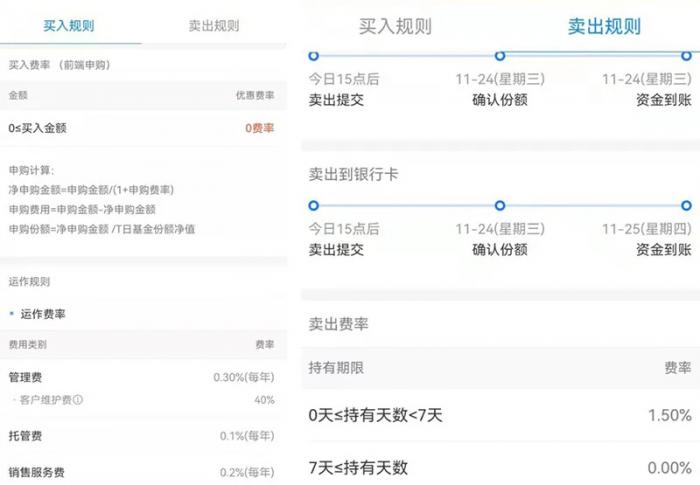Screen dimensions: 700x485
Task: Click the first circle node of the top timeline
Action: (x=313, y=56)
